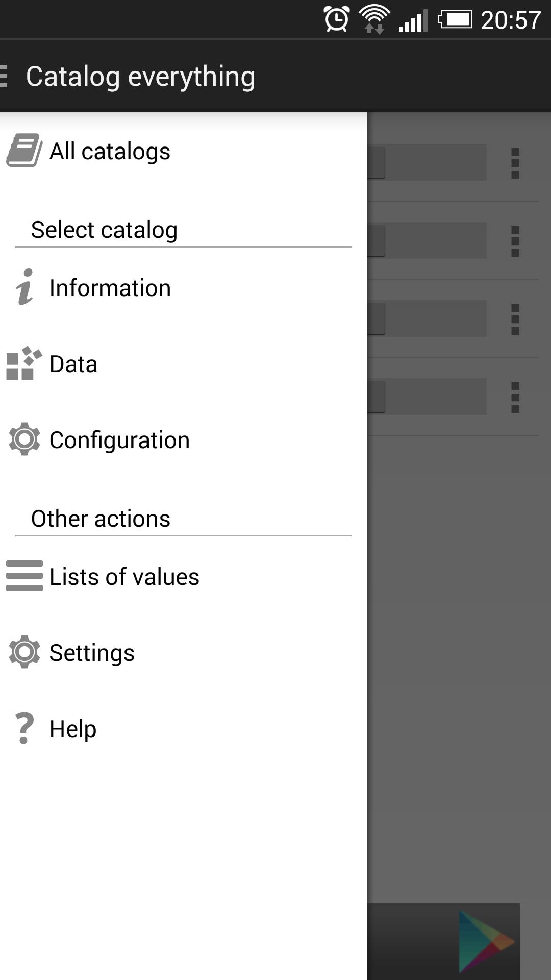Tap the Information 'i' icon
Viewport: 551px width, 980px height.
coord(24,287)
